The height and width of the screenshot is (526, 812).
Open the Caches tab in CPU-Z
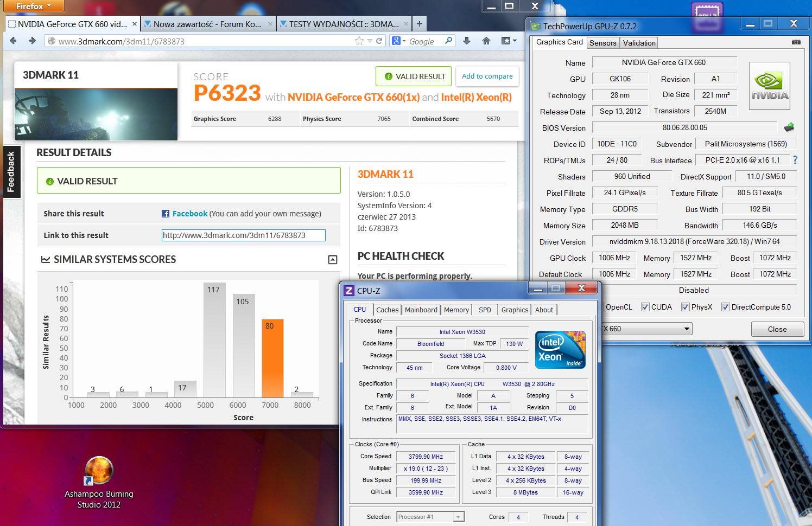pyautogui.click(x=388, y=310)
